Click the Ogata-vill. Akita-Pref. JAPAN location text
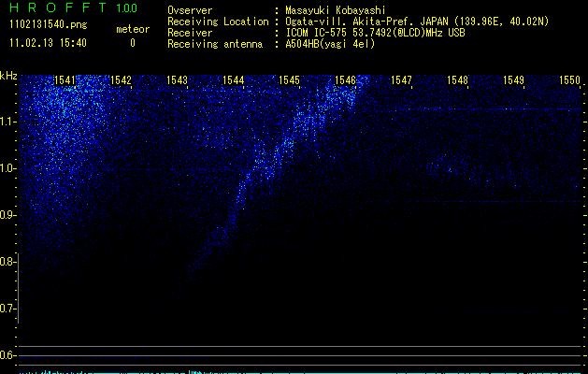This screenshot has height=374, width=588. click(417, 22)
